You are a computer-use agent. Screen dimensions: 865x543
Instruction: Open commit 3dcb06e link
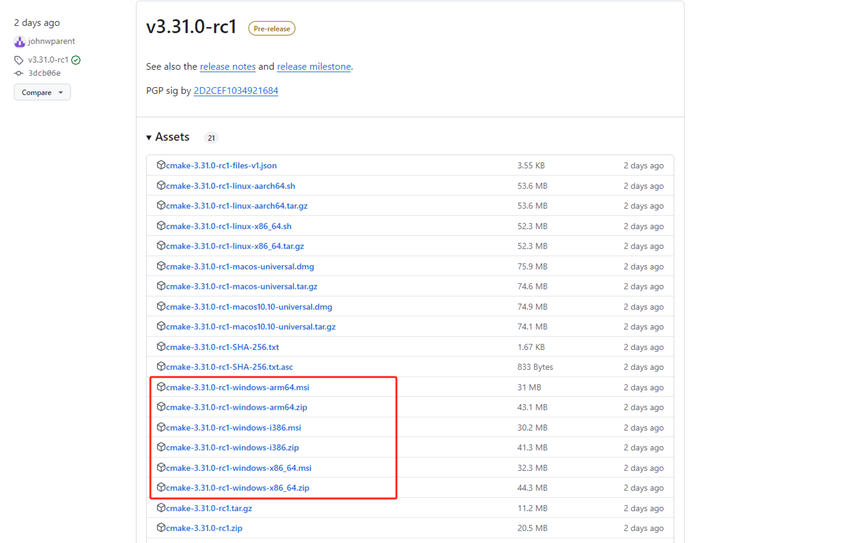44,73
